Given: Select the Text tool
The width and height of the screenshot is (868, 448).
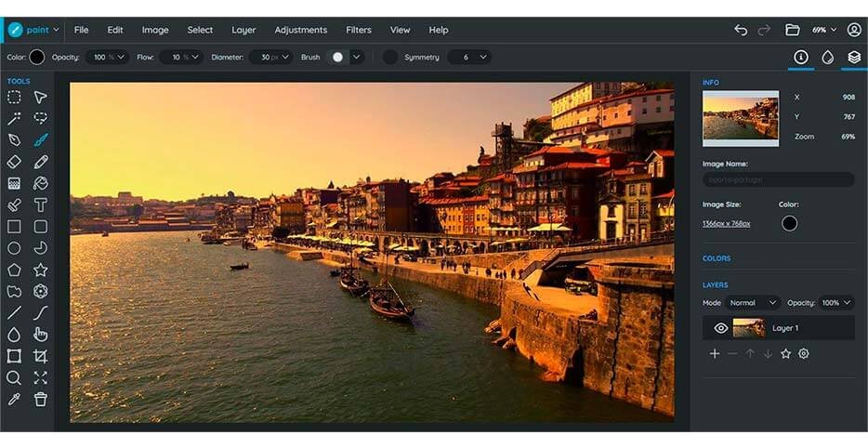Looking at the screenshot, I should click(x=41, y=204).
